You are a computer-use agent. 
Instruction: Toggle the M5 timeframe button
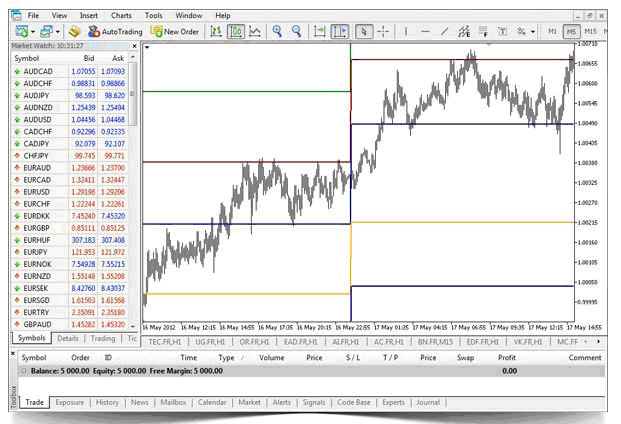point(571,32)
